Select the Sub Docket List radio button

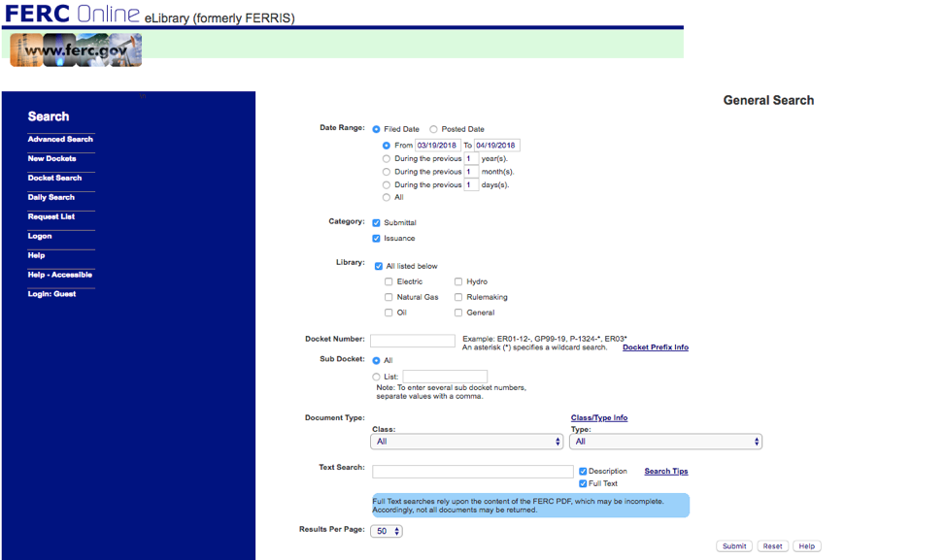(x=377, y=377)
